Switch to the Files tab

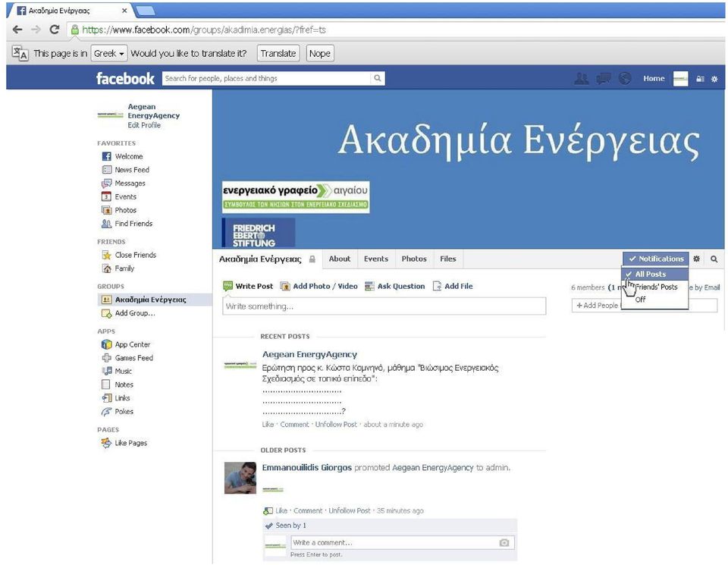click(448, 259)
